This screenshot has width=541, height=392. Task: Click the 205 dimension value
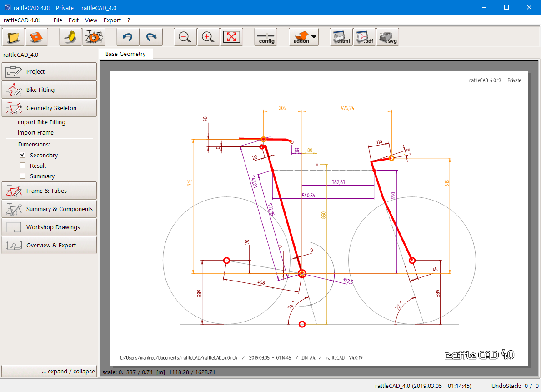click(x=282, y=108)
